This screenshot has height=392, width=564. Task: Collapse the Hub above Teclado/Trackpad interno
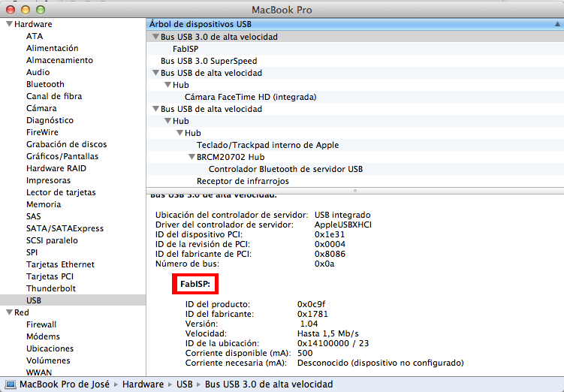pos(179,133)
